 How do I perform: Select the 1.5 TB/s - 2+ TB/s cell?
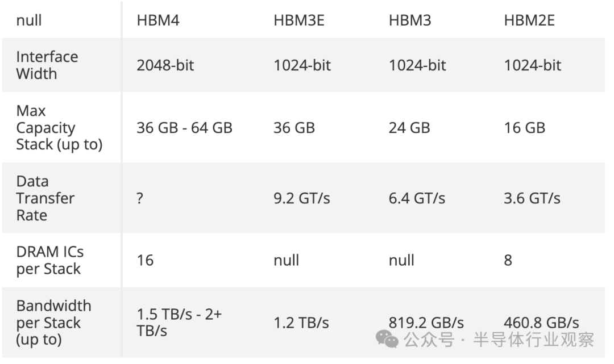click(x=179, y=323)
